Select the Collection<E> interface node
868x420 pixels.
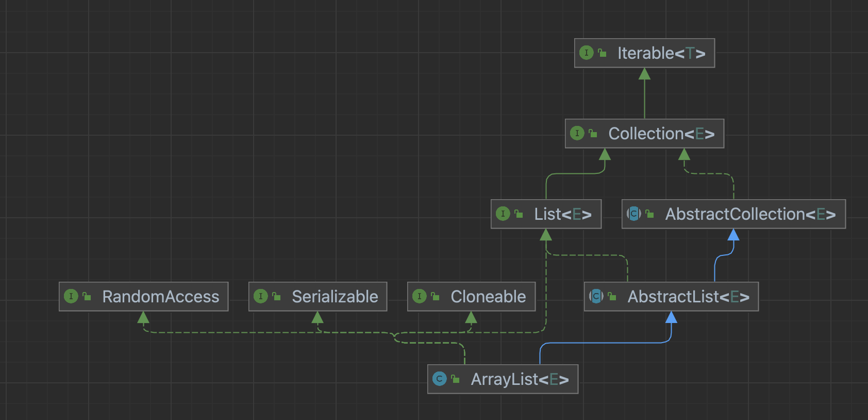[x=644, y=133]
